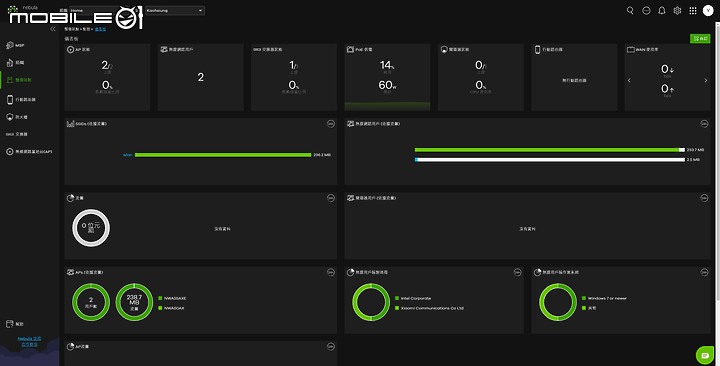
Task: Select Xiaomi Communications Co Ltd legend entry
Action: (x=429, y=308)
